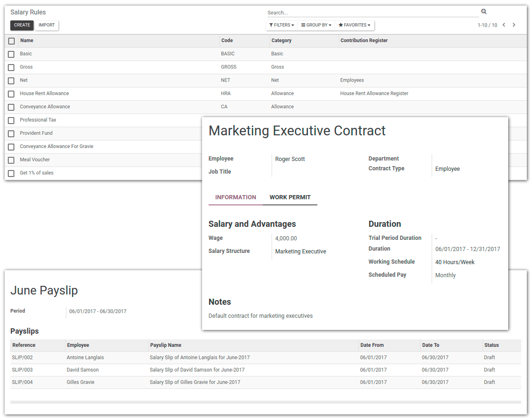
Task: Click the Create button
Action: 21,25
